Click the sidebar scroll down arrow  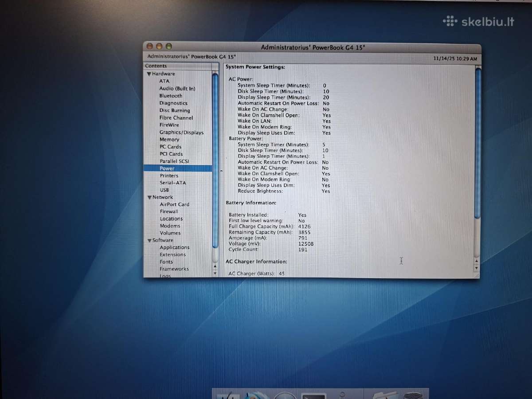click(215, 273)
